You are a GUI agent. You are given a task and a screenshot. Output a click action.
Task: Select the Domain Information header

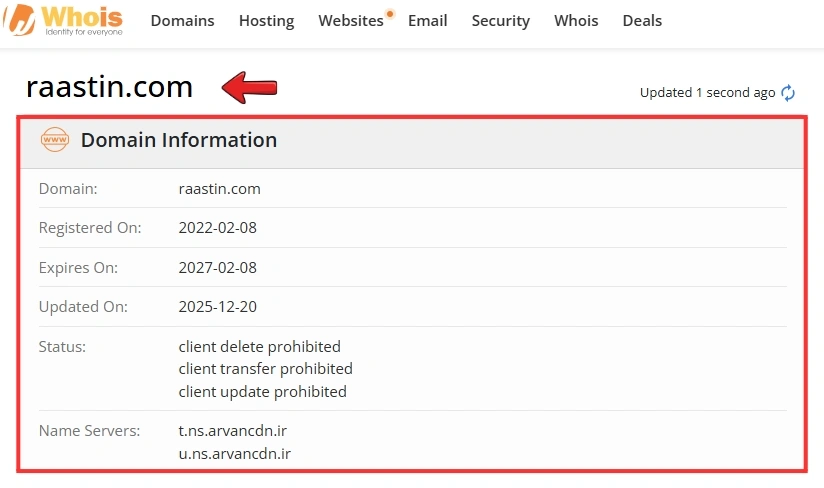click(179, 140)
